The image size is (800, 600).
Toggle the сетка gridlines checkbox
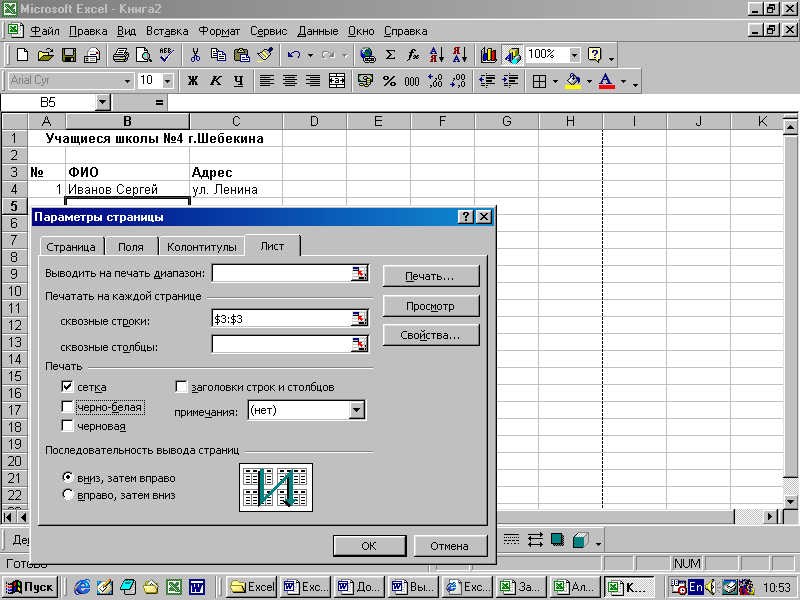[67, 387]
